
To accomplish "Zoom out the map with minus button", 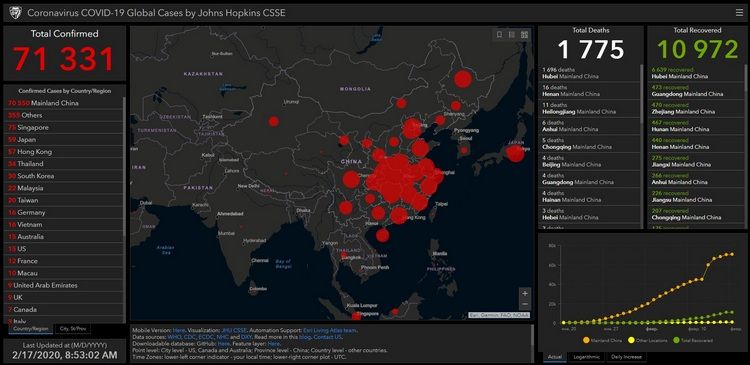I will 524,305.
